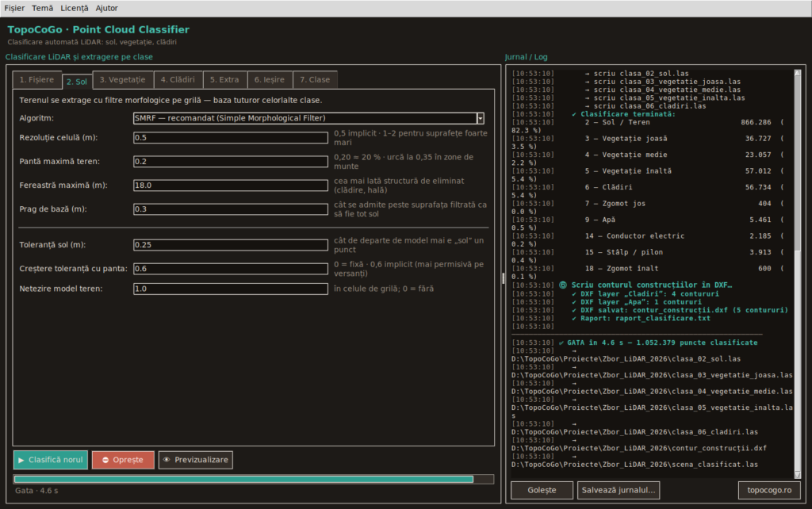The width and height of the screenshot is (812, 509).
Task: Start with the Clasifică norul button
Action: [50, 460]
